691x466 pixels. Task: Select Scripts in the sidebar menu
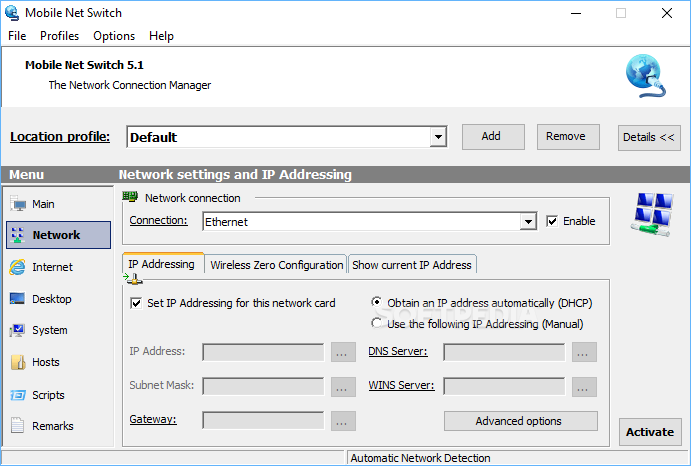[58, 395]
